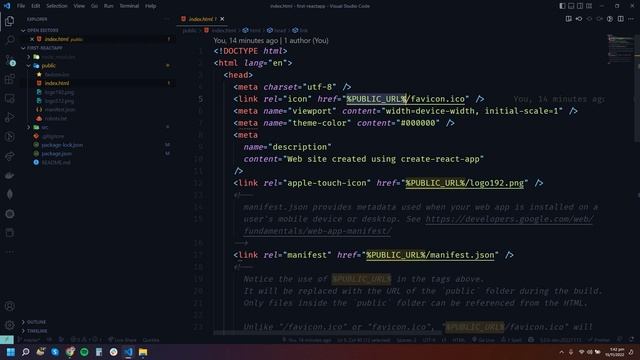The image size is (640, 360).
Task: Open the Run menu
Action: click(x=109, y=6)
